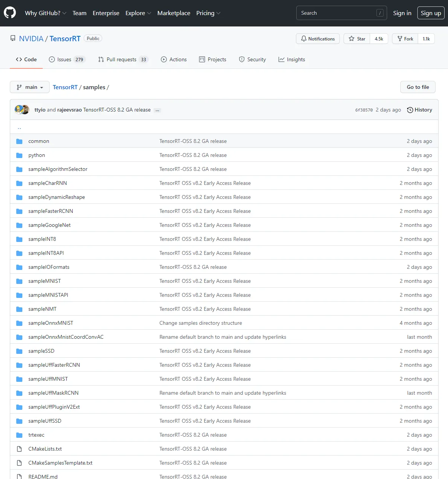Open commit hash 6f38570
448x479 pixels.
click(364, 110)
